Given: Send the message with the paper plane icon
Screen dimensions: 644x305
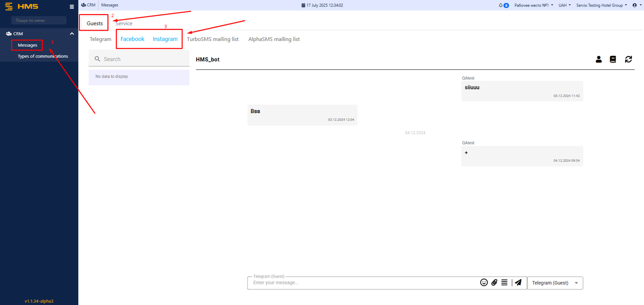Looking at the screenshot, I should click(x=518, y=282).
